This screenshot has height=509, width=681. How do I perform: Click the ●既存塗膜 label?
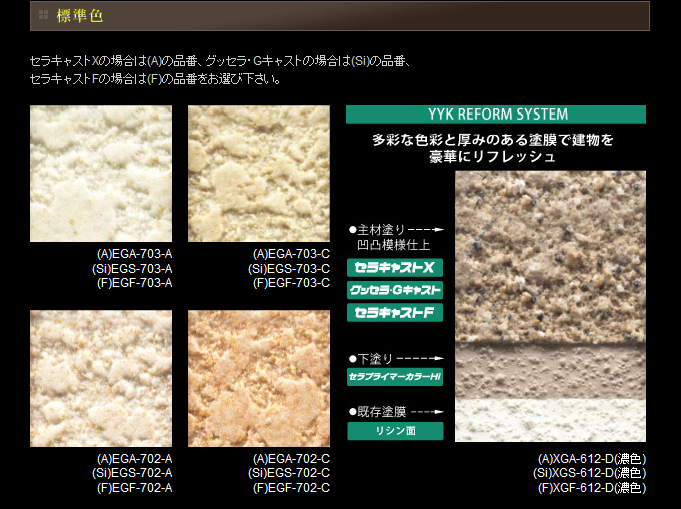coord(377,412)
